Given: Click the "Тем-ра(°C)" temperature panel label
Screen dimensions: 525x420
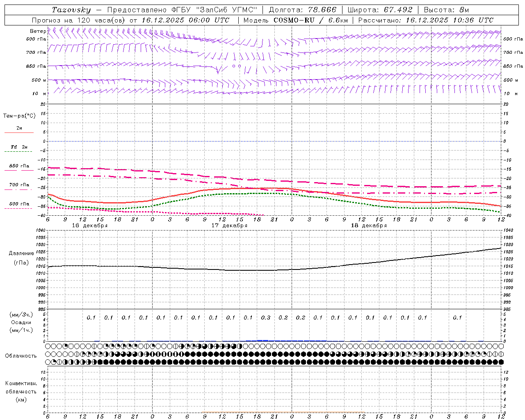Looking at the screenshot, I should [19, 116].
